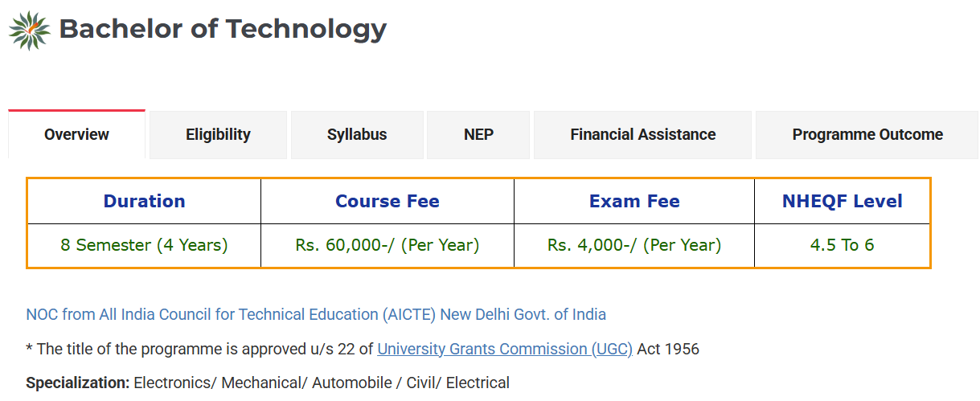Select the Syllabus tab
The height and width of the screenshot is (401, 980).
pyautogui.click(x=357, y=135)
